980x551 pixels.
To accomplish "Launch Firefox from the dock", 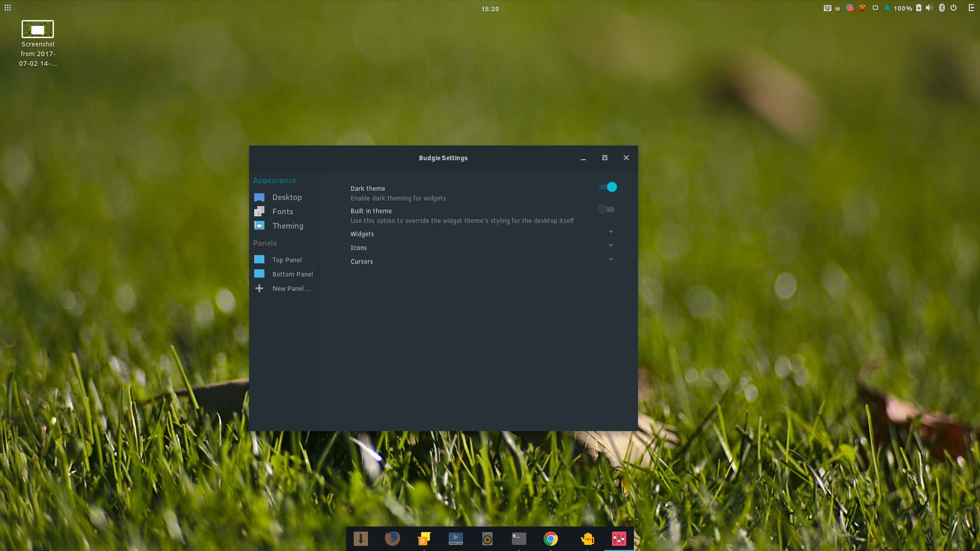I will tap(393, 539).
